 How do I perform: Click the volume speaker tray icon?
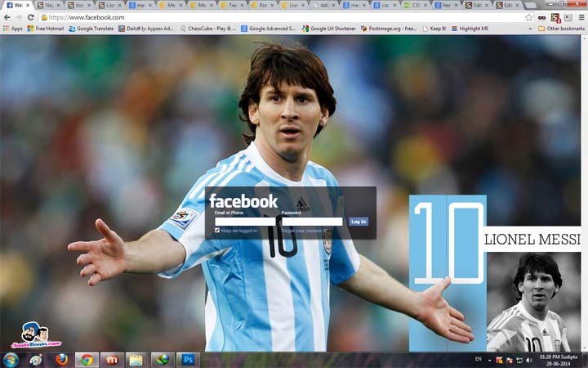coord(529,361)
